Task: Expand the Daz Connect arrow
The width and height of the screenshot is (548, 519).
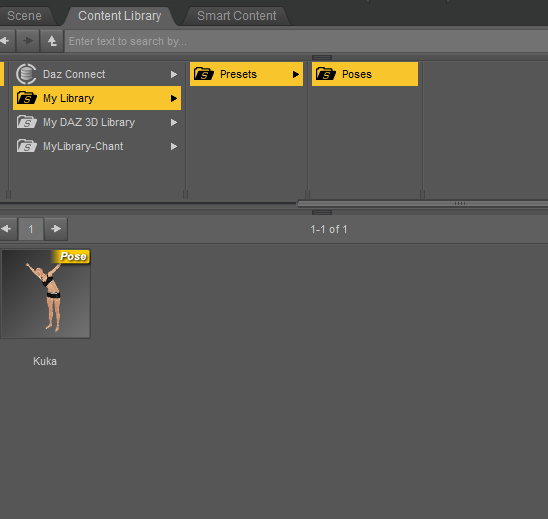Action: (174, 74)
